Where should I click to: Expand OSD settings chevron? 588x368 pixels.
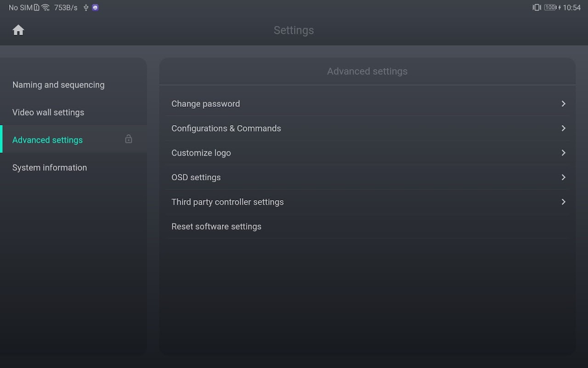click(x=563, y=177)
